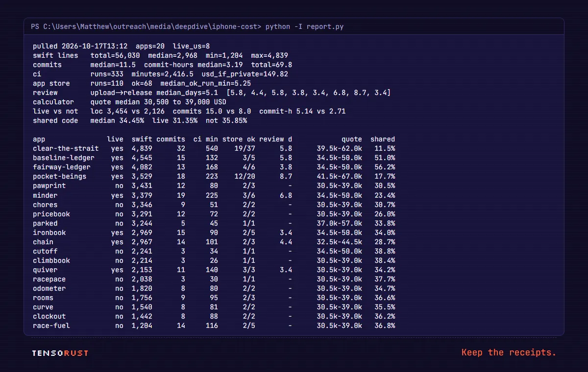The width and height of the screenshot is (588, 372).
Task: Click 'usd_if_private=149.82' value
Action: click(x=245, y=74)
